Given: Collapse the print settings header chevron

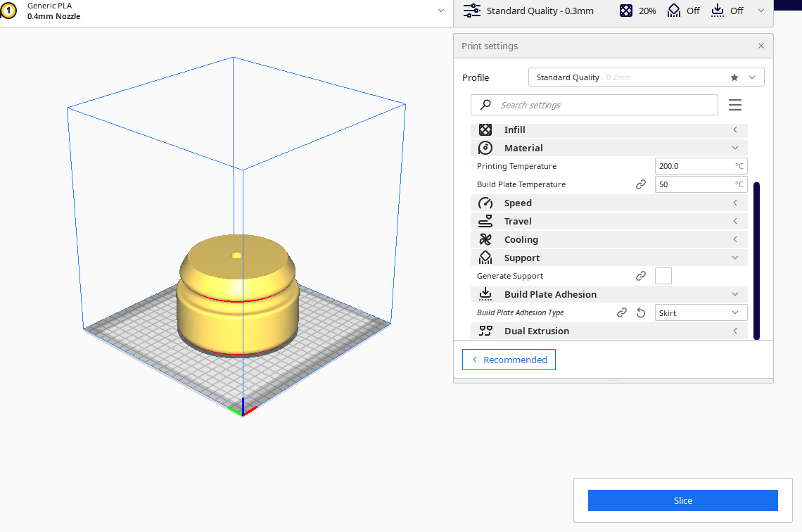Looking at the screenshot, I should pos(761,11).
